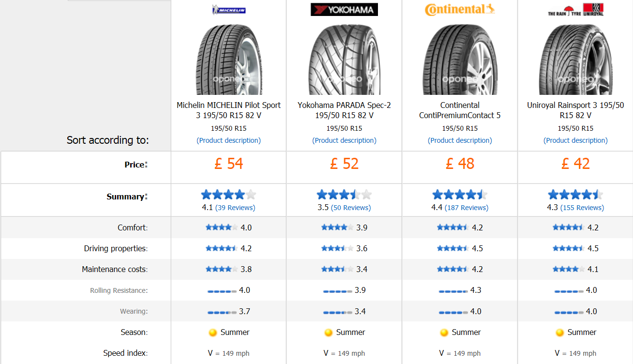
Task: Click the Michelin brand logo
Action: coord(229,10)
